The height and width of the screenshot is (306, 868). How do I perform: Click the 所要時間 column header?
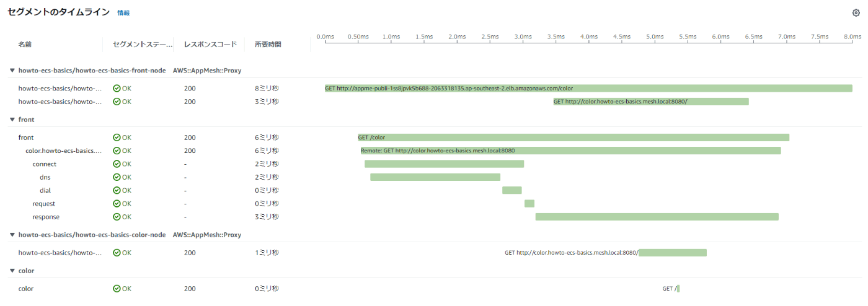click(268, 45)
